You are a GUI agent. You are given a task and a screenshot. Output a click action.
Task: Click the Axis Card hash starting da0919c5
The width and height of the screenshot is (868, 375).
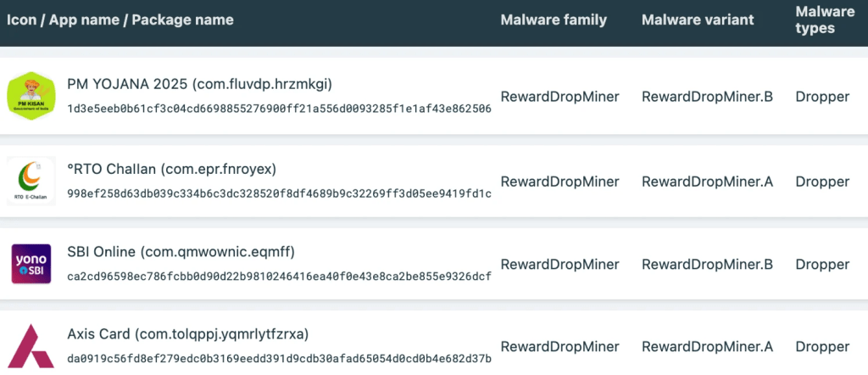pyautogui.click(x=279, y=359)
